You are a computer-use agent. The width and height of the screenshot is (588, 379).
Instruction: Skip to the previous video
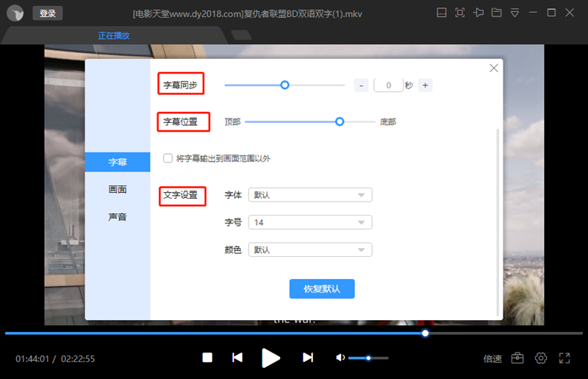click(237, 358)
